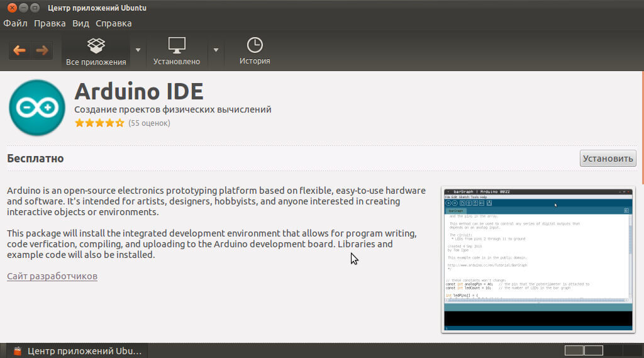Open the (55 оценок) reviews count
Viewport: 644px width, 358px height.
tap(149, 123)
